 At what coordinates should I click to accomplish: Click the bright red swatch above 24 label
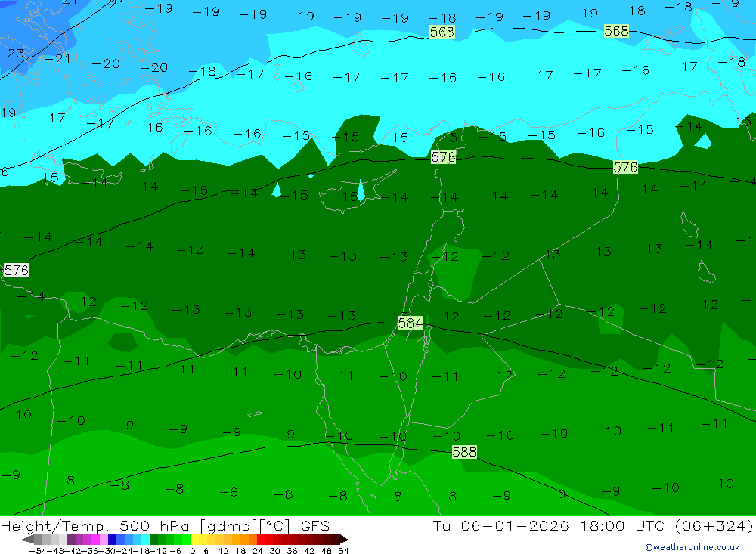click(261, 539)
